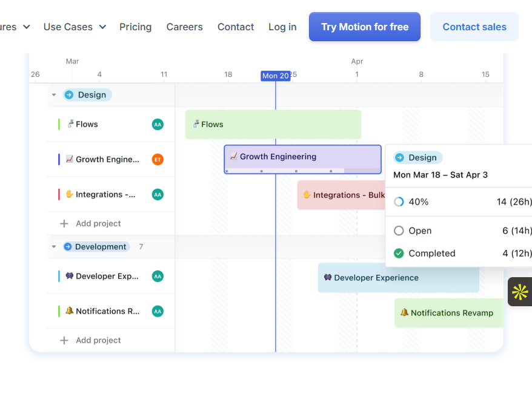Collapse the Design group
Viewport: 532px width, 397px height.
[54, 95]
